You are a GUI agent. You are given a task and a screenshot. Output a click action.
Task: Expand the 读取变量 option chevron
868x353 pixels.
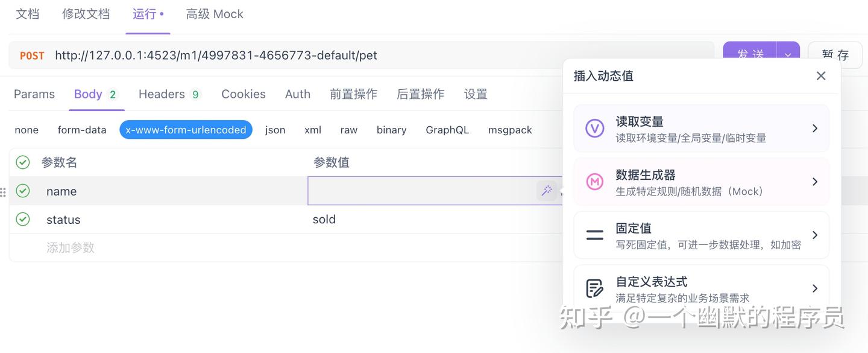pos(815,128)
